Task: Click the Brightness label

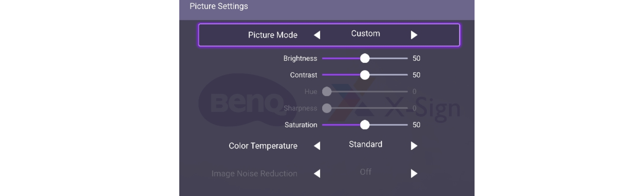Action: pyautogui.click(x=300, y=58)
